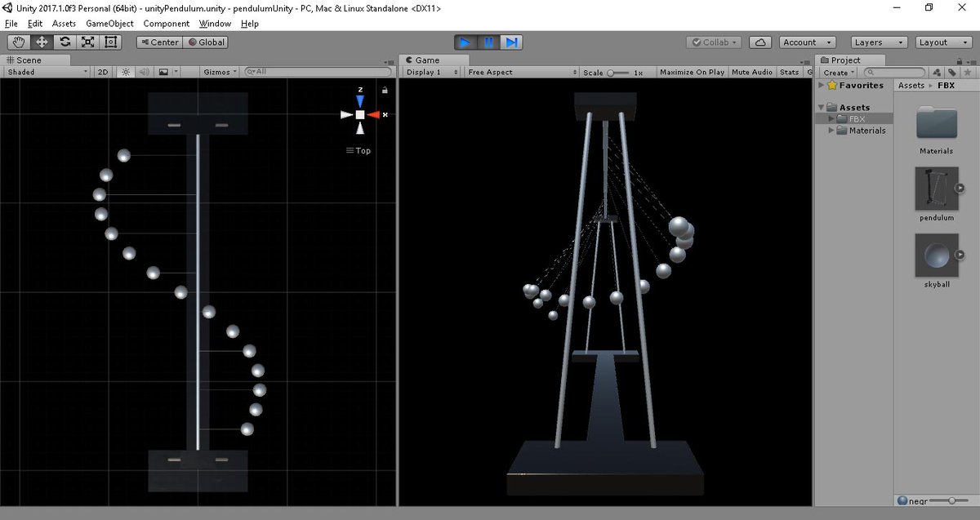
Task: Toggle the Stats overlay button
Action: point(789,72)
